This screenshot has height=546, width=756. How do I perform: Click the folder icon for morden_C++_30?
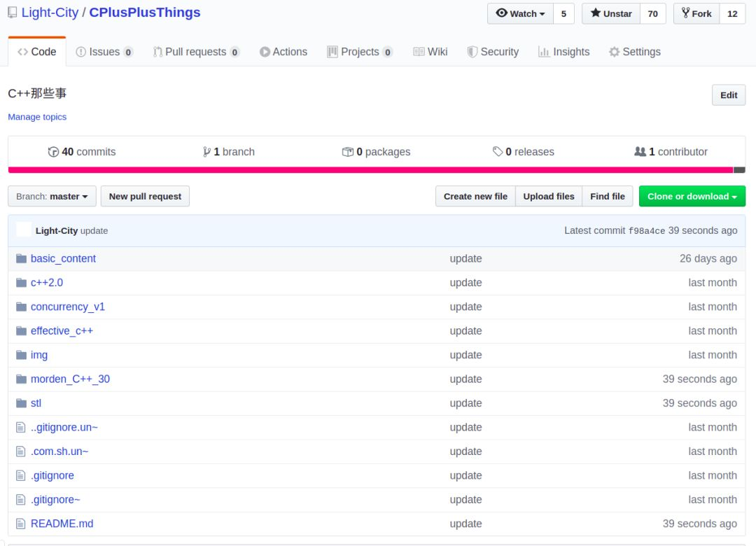pos(21,379)
